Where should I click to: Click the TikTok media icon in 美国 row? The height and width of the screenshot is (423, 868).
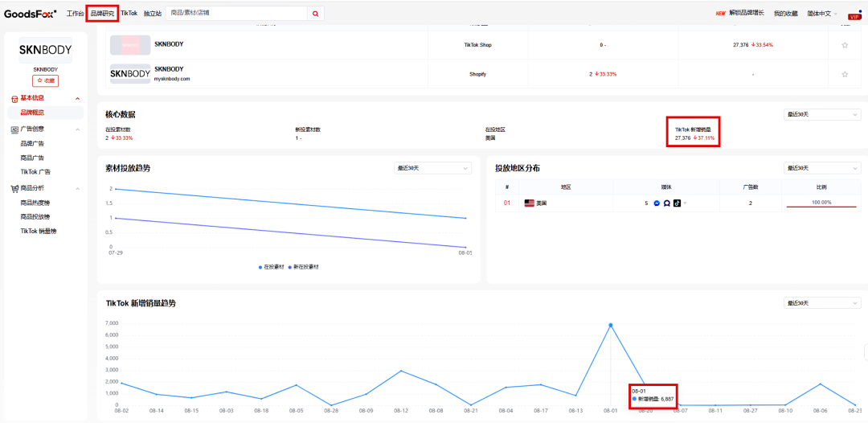(677, 203)
